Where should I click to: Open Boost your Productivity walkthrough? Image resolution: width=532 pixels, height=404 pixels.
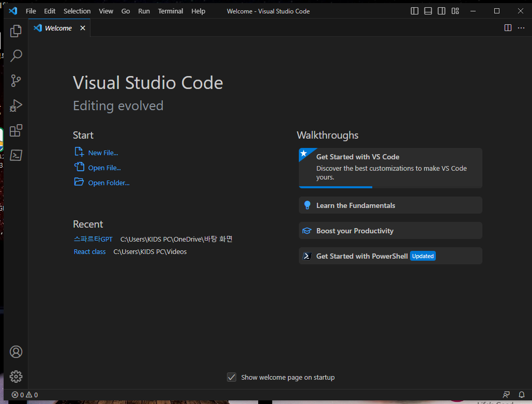390,231
